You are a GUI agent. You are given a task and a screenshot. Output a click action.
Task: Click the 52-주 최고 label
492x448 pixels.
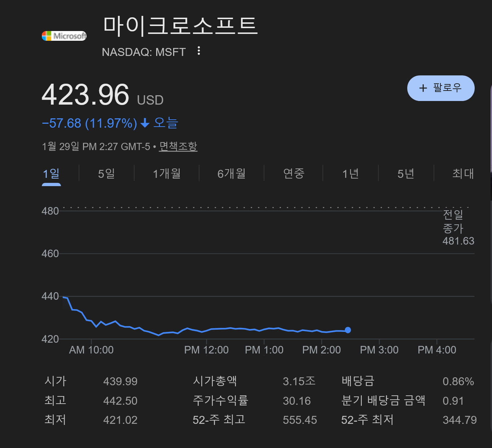pyautogui.click(x=219, y=420)
